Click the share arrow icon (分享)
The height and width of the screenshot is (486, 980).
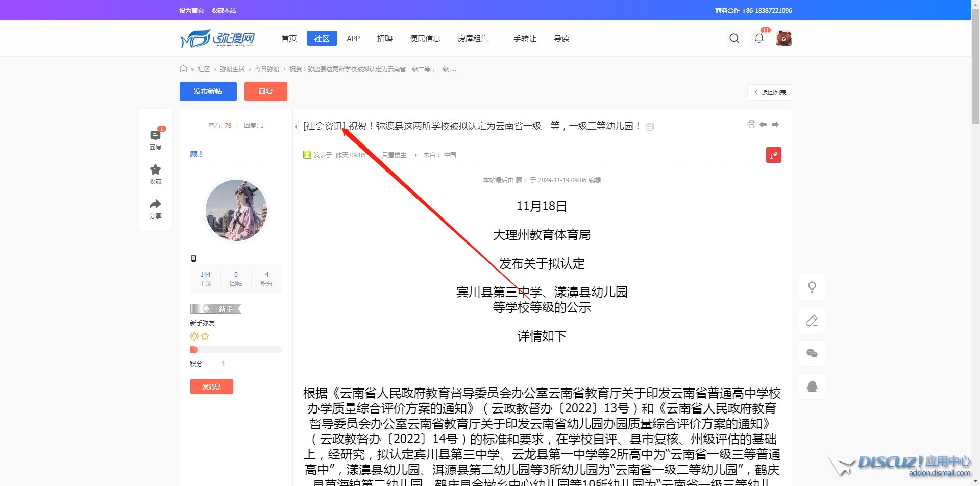pyautogui.click(x=155, y=205)
